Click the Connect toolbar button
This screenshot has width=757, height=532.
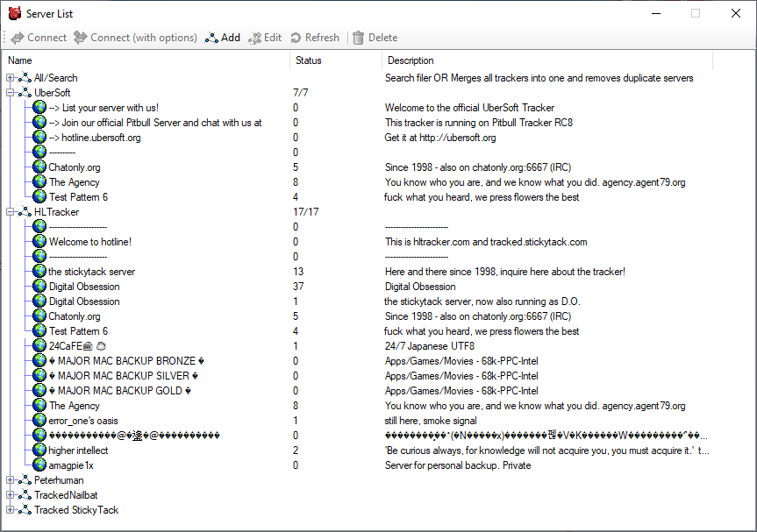point(39,38)
